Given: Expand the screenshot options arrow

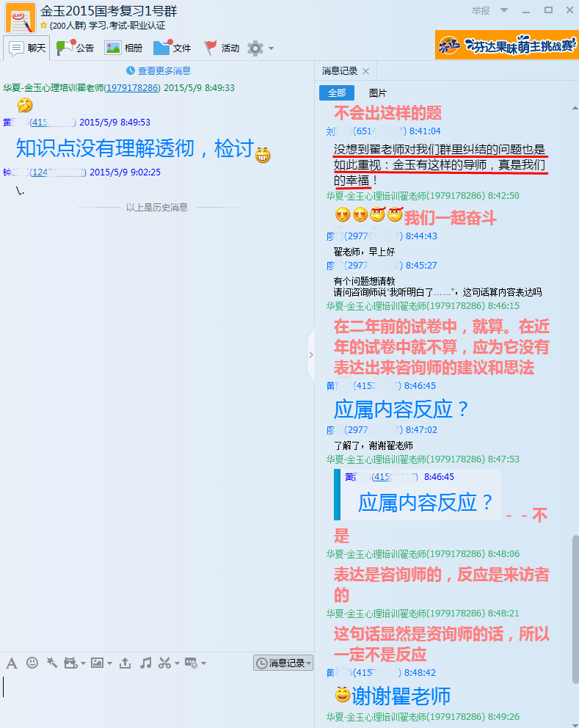Looking at the screenshot, I should (176, 663).
